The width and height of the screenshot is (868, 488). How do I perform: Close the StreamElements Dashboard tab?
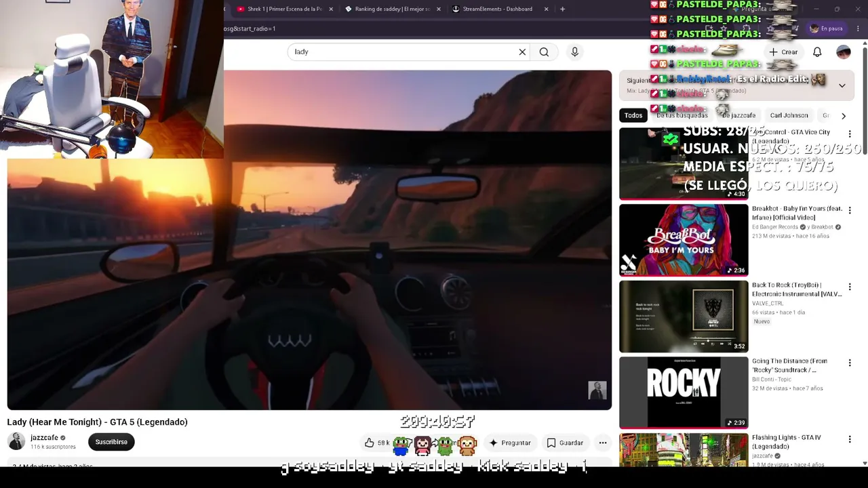click(547, 9)
